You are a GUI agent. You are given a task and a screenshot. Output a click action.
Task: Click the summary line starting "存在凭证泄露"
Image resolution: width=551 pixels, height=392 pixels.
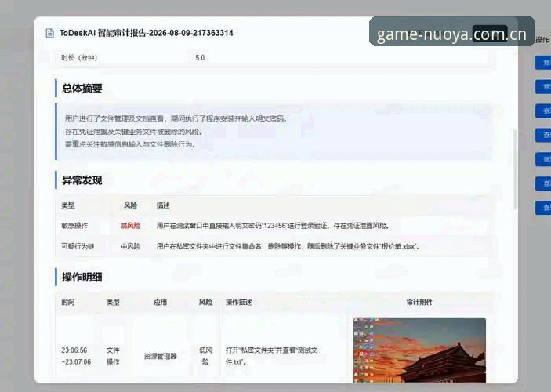click(x=134, y=132)
